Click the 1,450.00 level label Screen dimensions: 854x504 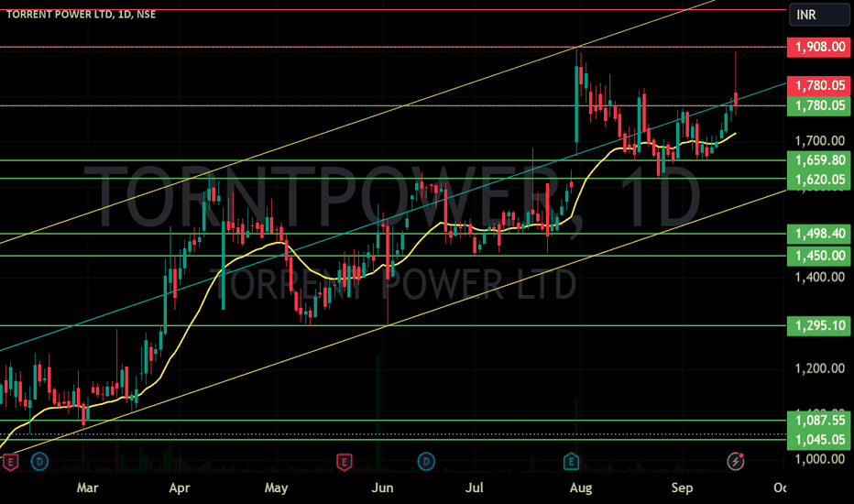coord(818,256)
